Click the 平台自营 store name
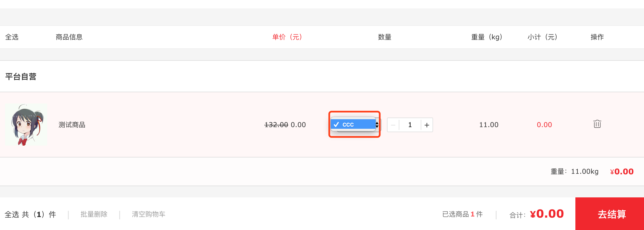The image size is (644, 230). [21, 76]
